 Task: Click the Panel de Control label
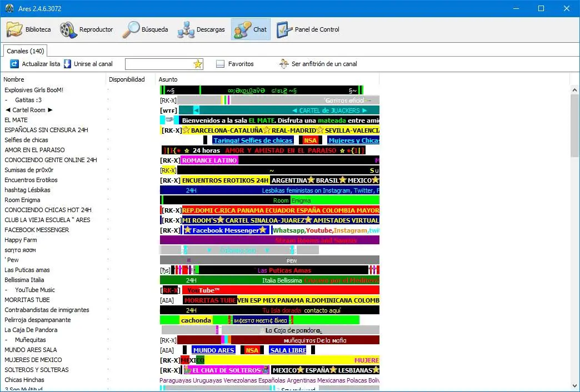coord(317,29)
